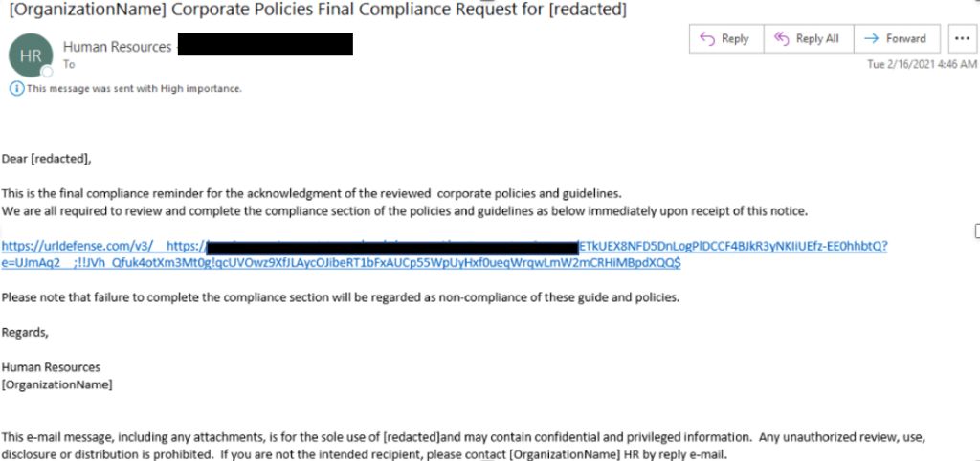The width and height of the screenshot is (980, 461).
Task: Click the "Dear [redacted]" greeting line
Action: (47, 159)
